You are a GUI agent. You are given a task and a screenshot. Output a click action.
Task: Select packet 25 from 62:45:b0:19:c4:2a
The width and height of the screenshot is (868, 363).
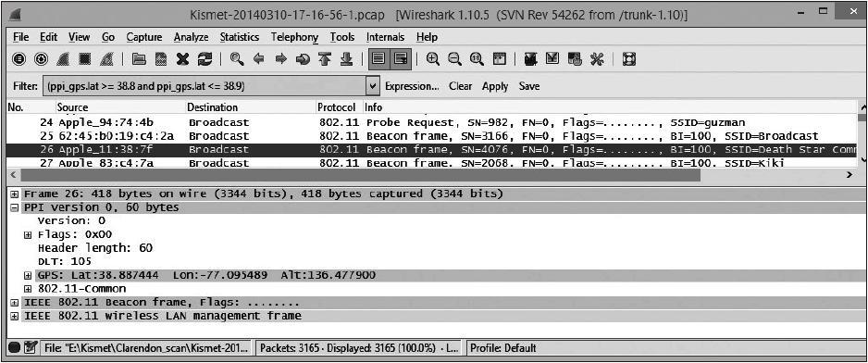432,136
